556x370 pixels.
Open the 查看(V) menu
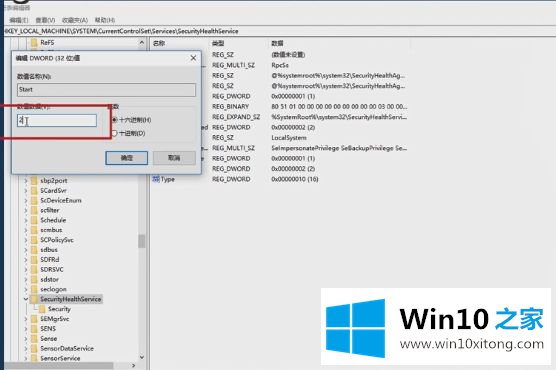[x=45, y=20]
